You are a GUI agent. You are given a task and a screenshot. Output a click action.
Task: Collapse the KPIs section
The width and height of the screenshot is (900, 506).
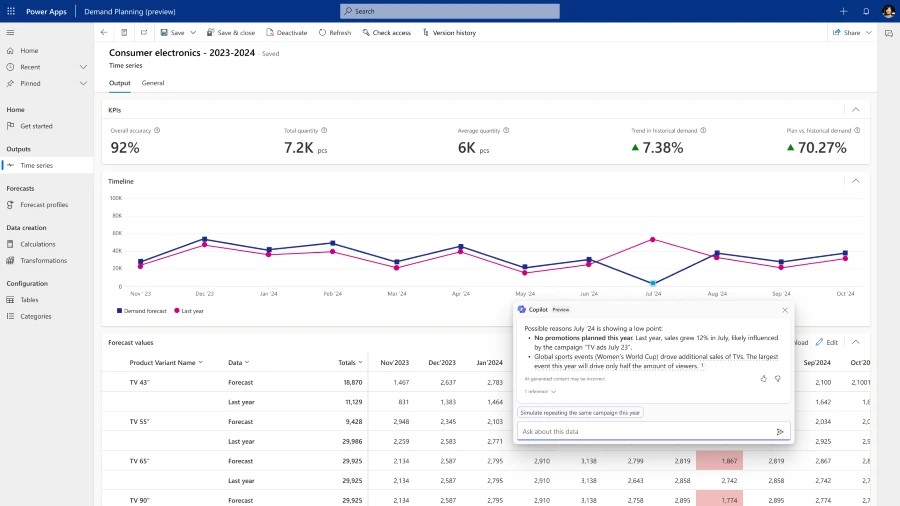(856, 110)
